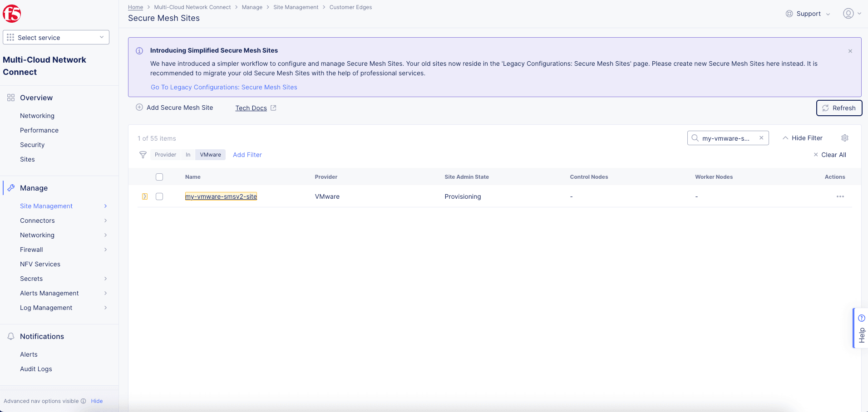This screenshot has height=412, width=868.
Task: Expand the Connectors submenu
Action: pyautogui.click(x=105, y=221)
